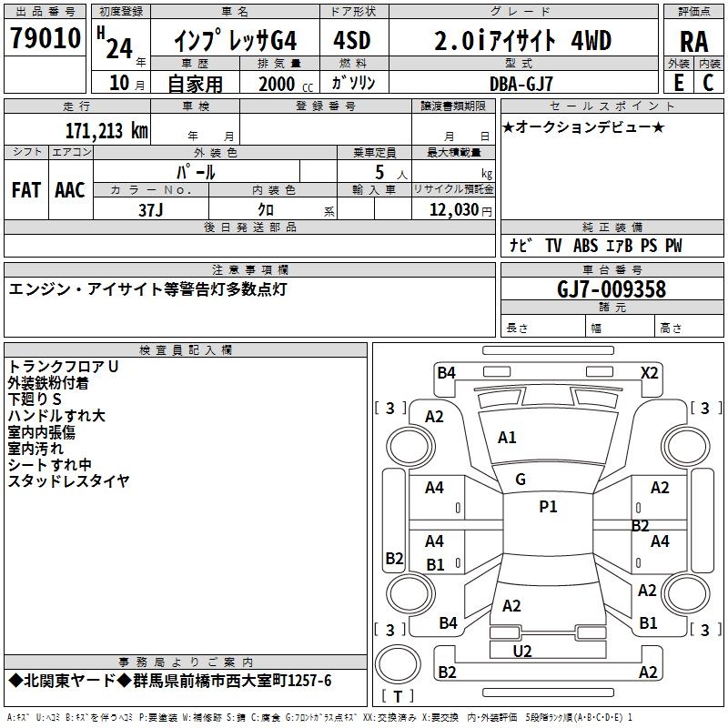Select inspector note トランクフロアU
Viewport: 728px width, 728px height.
(x=63, y=367)
